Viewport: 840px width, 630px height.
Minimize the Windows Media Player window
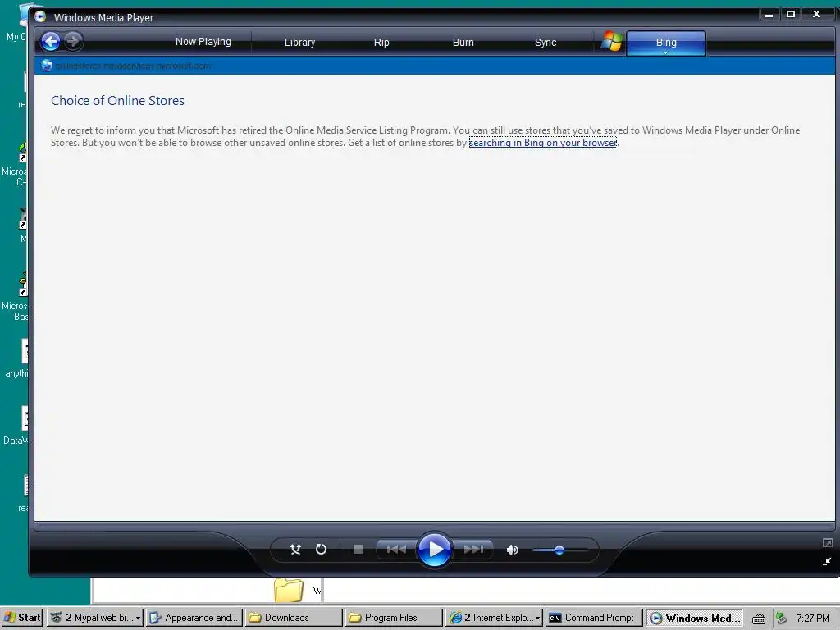point(768,15)
